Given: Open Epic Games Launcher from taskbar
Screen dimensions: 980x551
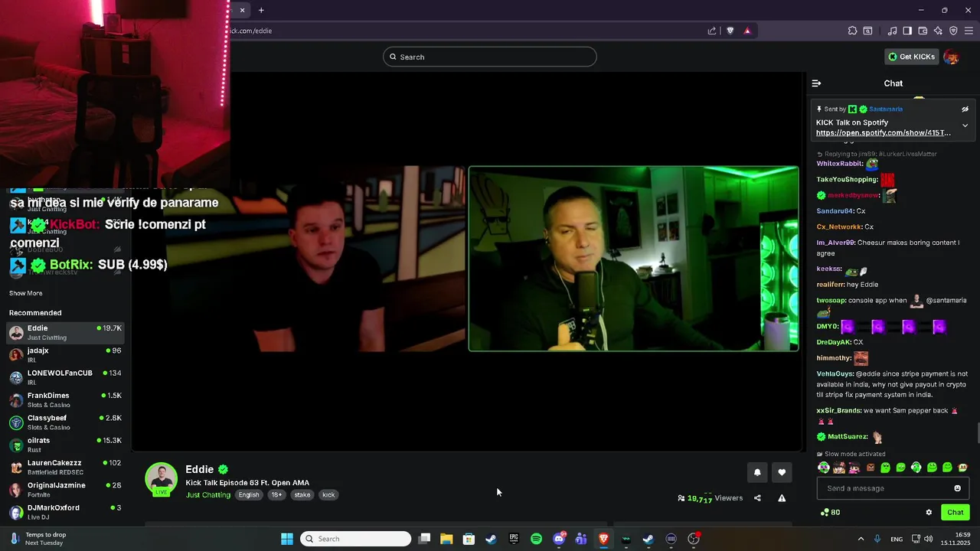Looking at the screenshot, I should 514,539.
